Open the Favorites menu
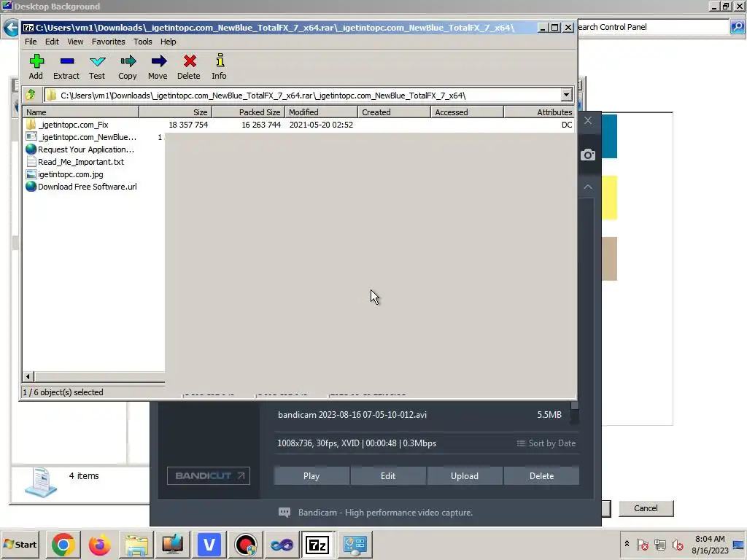Image resolution: width=747 pixels, height=560 pixels. click(108, 42)
